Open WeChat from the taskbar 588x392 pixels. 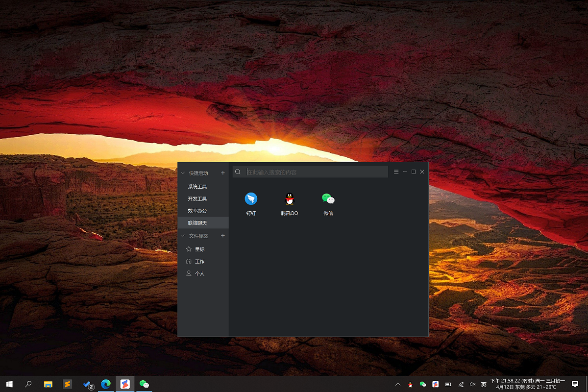[144, 384]
